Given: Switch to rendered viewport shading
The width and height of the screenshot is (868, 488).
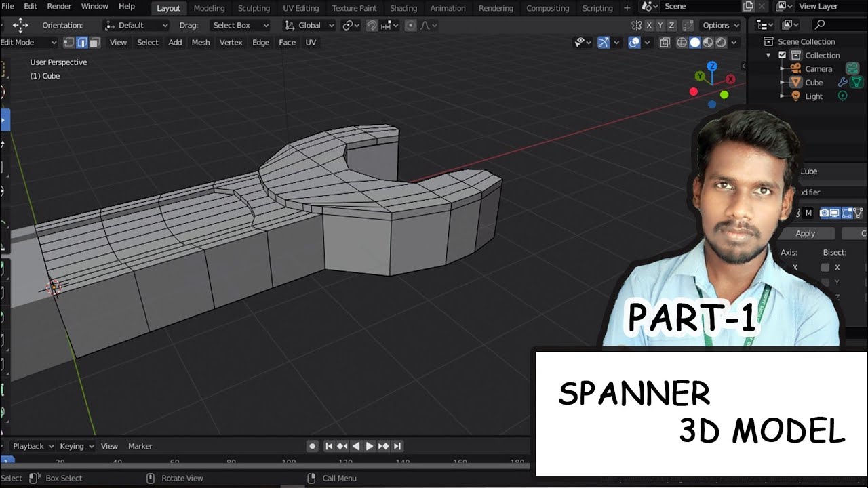Looking at the screenshot, I should 721,42.
